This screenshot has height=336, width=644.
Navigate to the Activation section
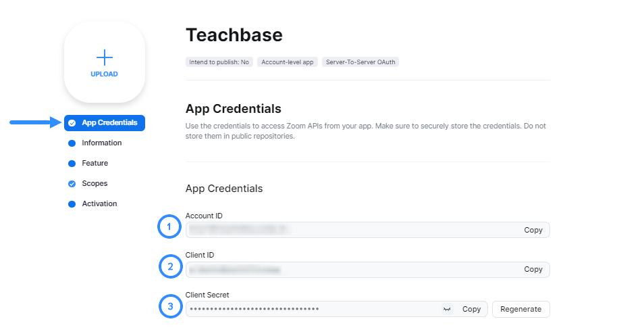pos(99,203)
